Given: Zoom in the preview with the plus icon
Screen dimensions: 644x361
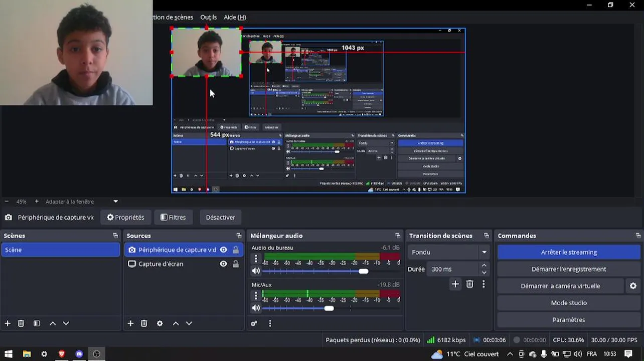Looking at the screenshot, I should [x=37, y=202].
